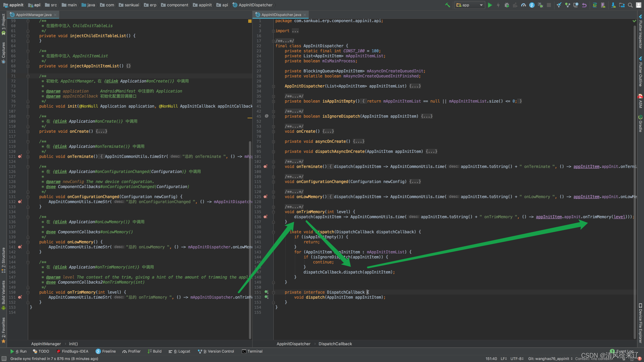
Task: Toggle the Flutter Outline side panel
Action: (640, 72)
